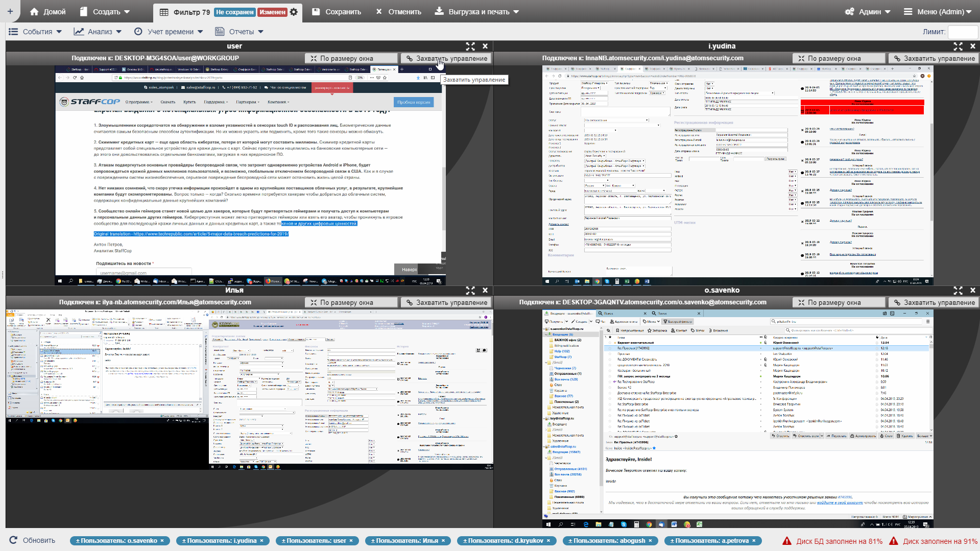Image resolution: width=980 pixels, height=551 pixels.
Task: Remove the a.petrova user filter chip
Action: coord(754,541)
